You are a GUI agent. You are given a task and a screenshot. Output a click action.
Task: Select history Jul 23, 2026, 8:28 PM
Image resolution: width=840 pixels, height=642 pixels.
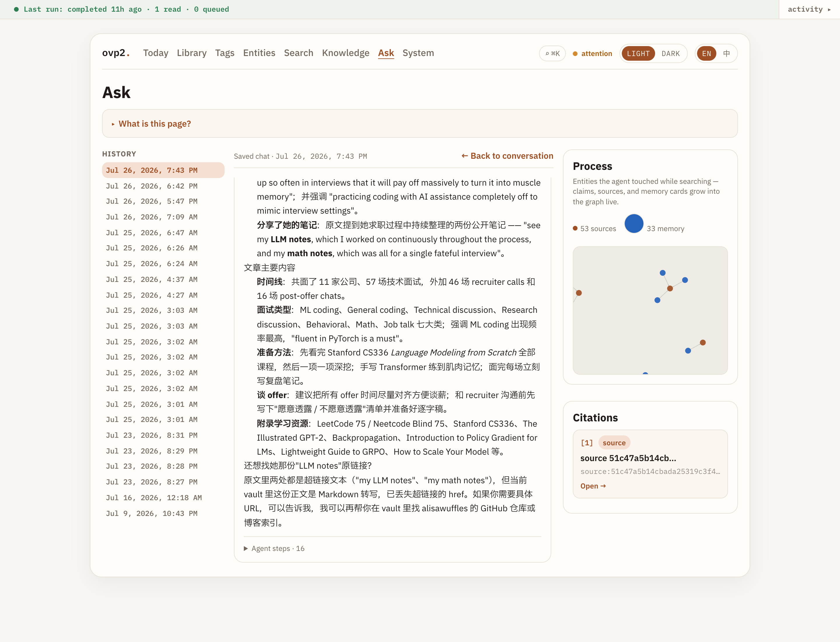coord(163,466)
